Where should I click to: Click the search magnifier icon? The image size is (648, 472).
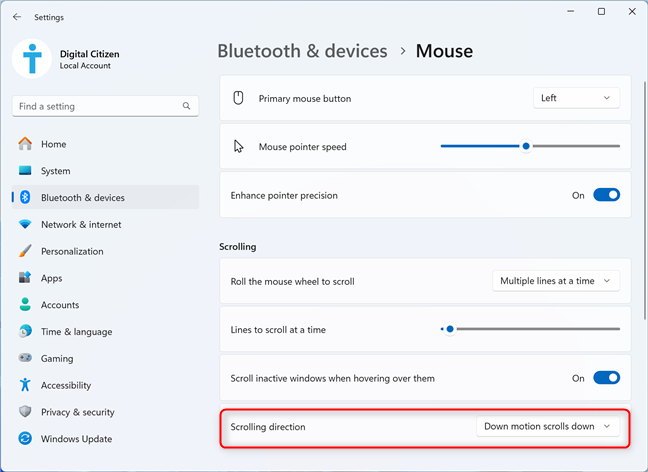(x=186, y=106)
